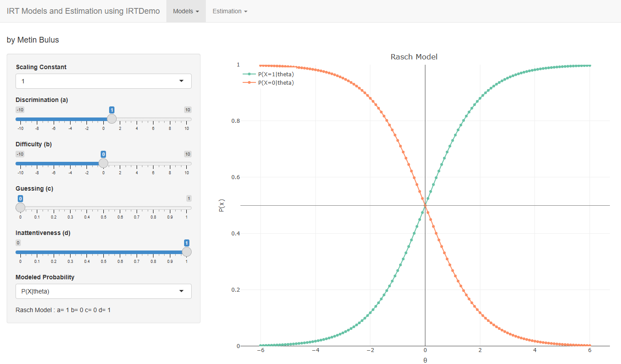Click the Inattentiveness (d) slider handle
Viewport: 621px width, 364px height.
tap(187, 252)
